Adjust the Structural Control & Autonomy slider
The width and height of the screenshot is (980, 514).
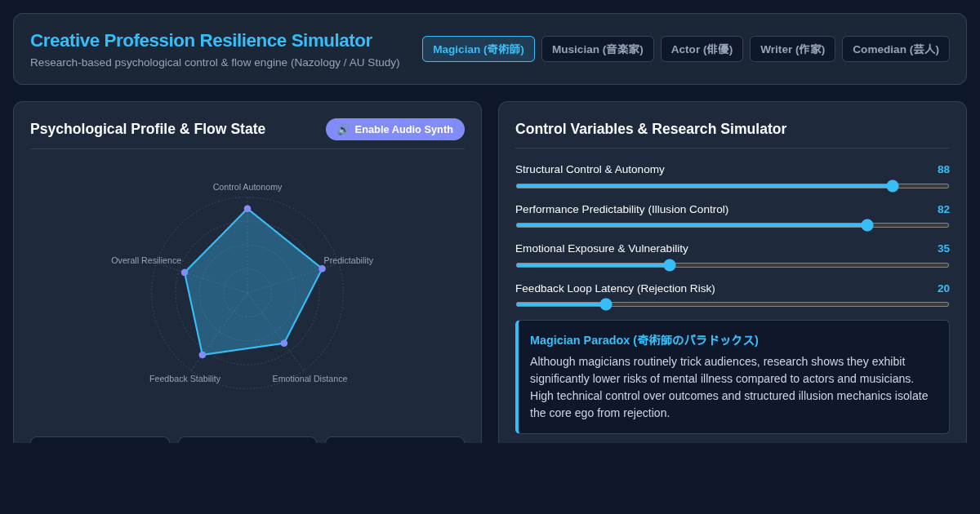click(733, 186)
